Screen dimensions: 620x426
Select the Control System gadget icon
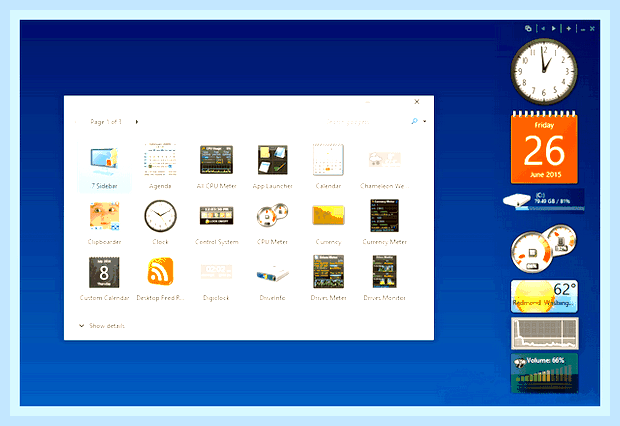tap(216, 216)
